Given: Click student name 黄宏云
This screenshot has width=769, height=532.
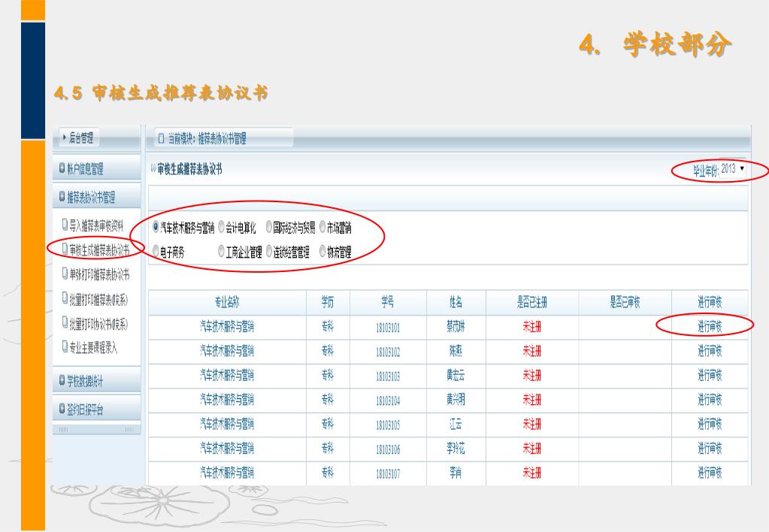Looking at the screenshot, I should click(456, 375).
